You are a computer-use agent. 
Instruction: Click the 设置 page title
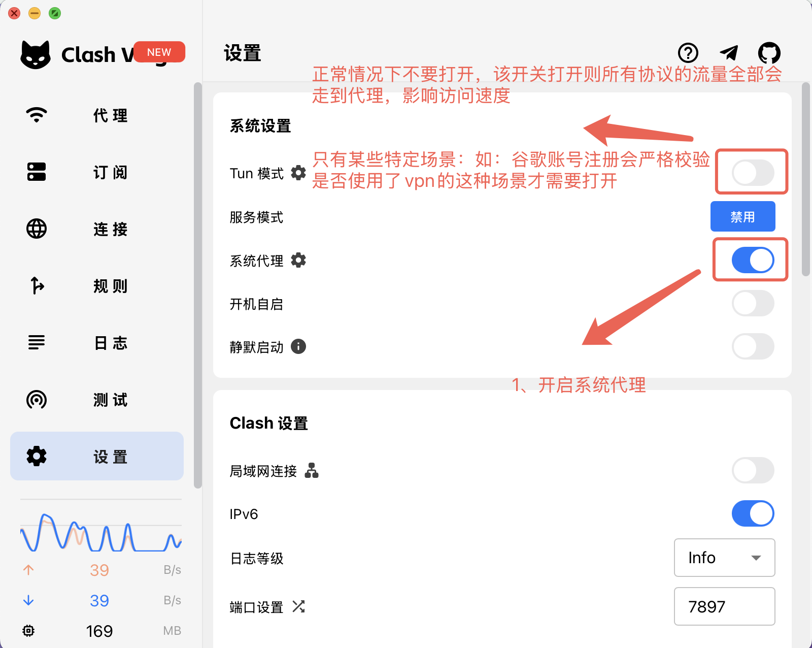coord(243,53)
